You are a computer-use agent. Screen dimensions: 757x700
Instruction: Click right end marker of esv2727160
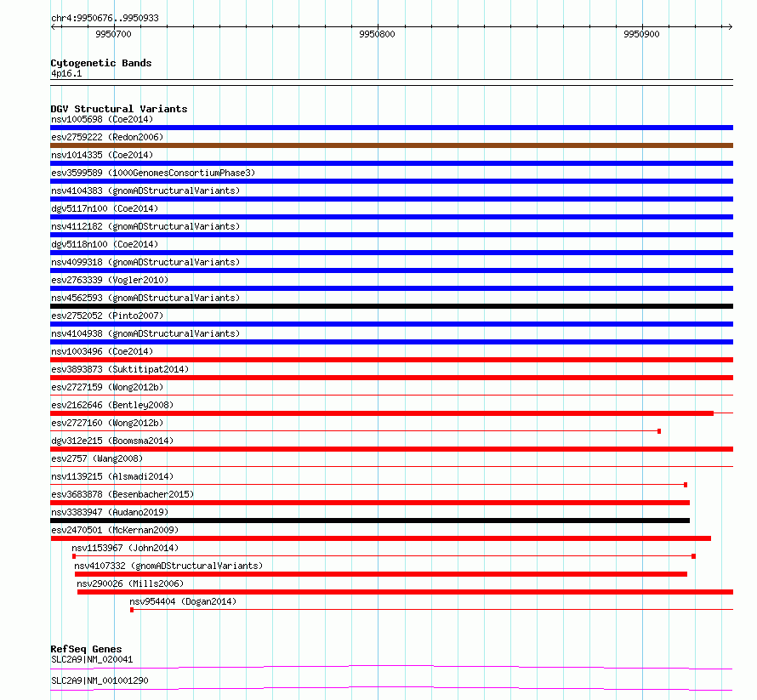[x=659, y=431]
